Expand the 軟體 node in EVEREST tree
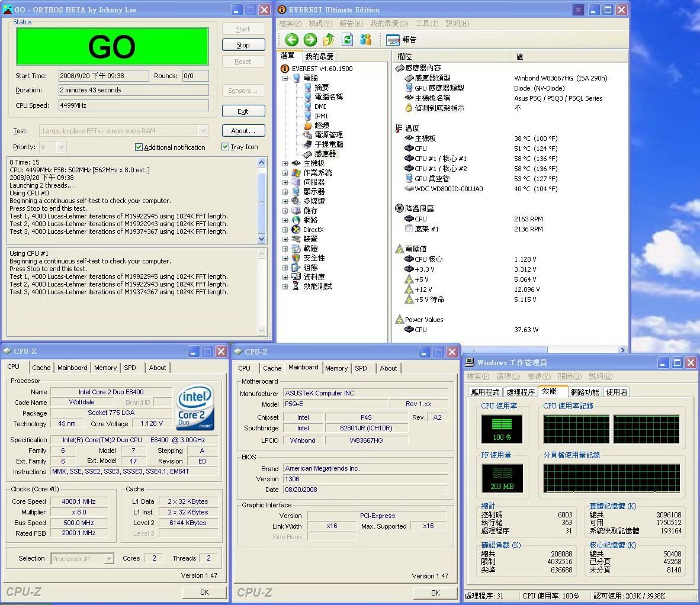The image size is (700, 605). (285, 249)
